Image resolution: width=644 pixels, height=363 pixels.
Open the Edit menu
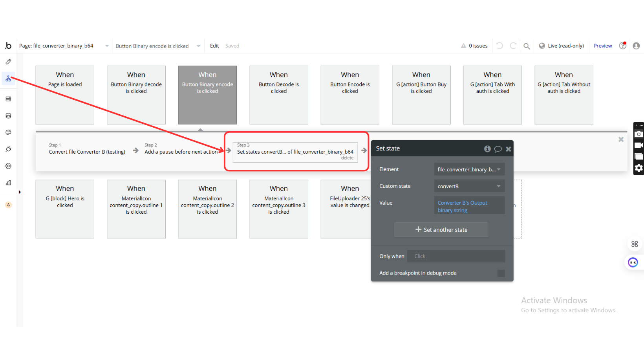point(214,46)
